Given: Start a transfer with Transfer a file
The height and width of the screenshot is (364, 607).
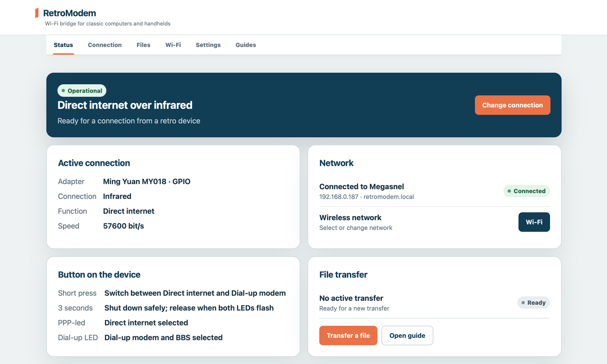Looking at the screenshot, I should (348, 335).
